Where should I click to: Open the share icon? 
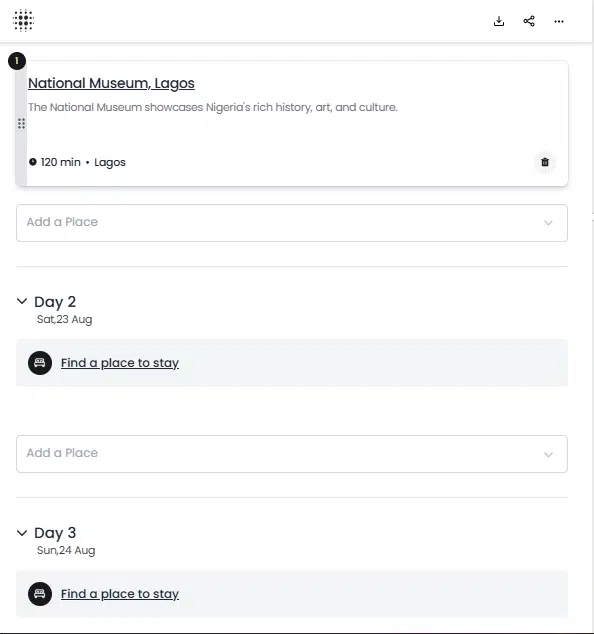pos(529,21)
